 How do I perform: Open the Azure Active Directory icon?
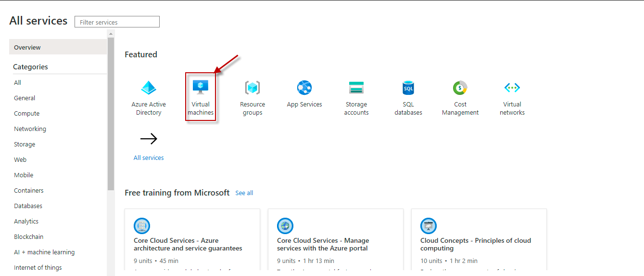point(149,88)
